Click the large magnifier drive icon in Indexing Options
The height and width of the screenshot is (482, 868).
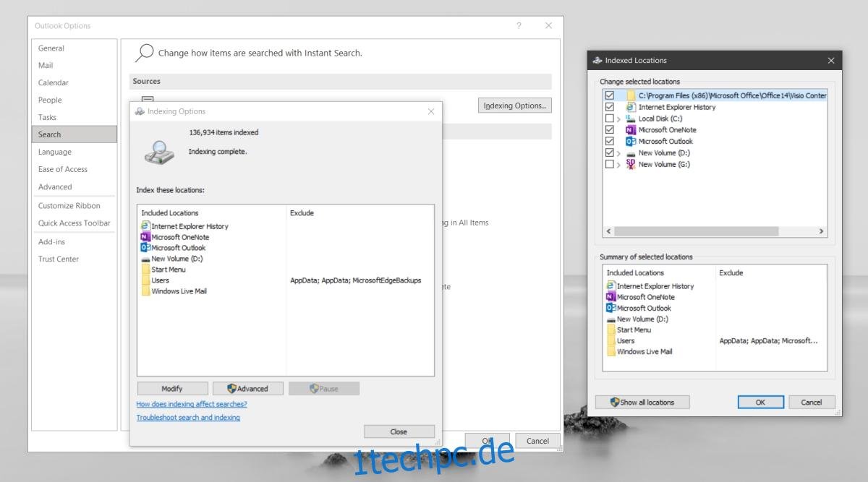[x=158, y=151]
